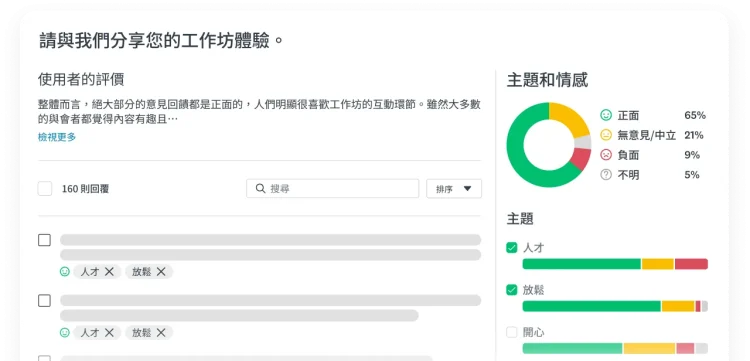
Task: Click 放鬆 tag chip in second response
Action: [149, 332]
